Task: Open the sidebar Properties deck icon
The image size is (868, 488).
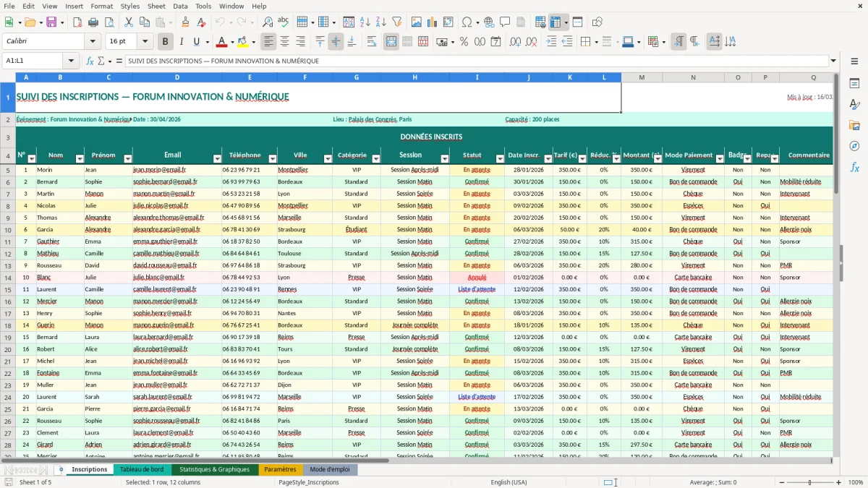Action: 854,84
